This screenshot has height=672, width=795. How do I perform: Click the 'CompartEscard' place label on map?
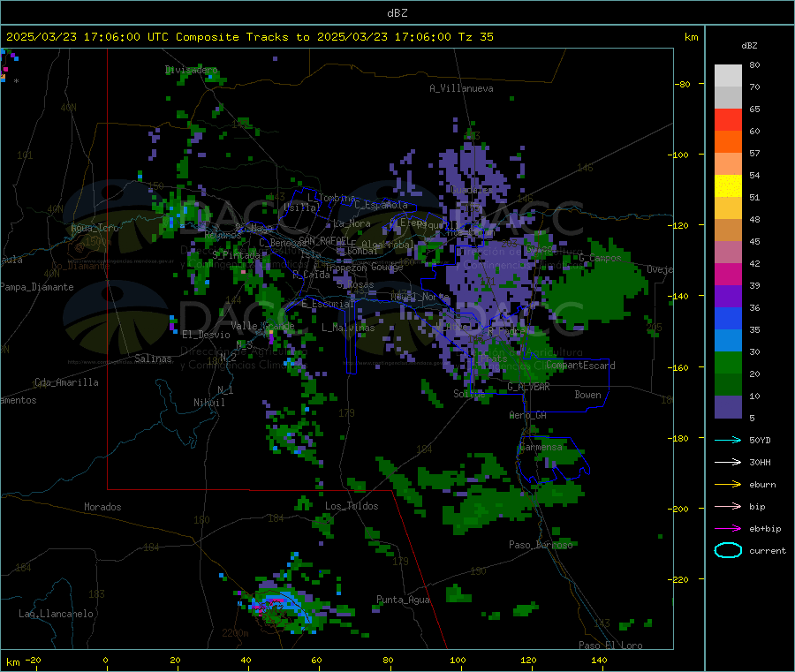[580, 366]
